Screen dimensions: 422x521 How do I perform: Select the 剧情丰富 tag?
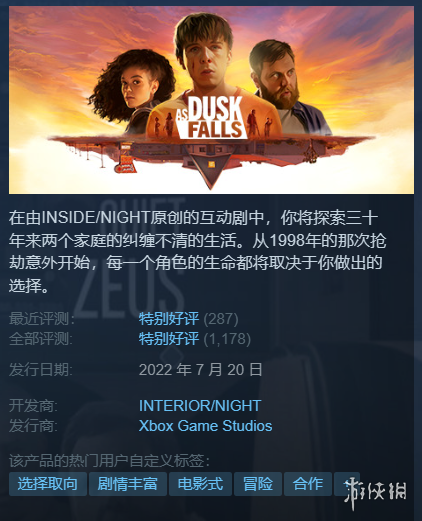pyautogui.click(x=128, y=484)
